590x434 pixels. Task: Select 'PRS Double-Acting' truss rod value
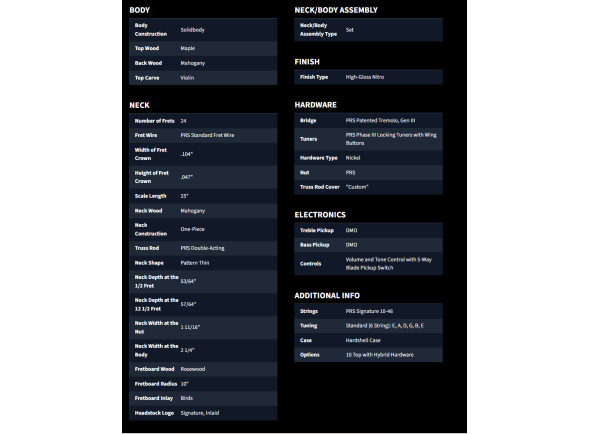[202, 248]
